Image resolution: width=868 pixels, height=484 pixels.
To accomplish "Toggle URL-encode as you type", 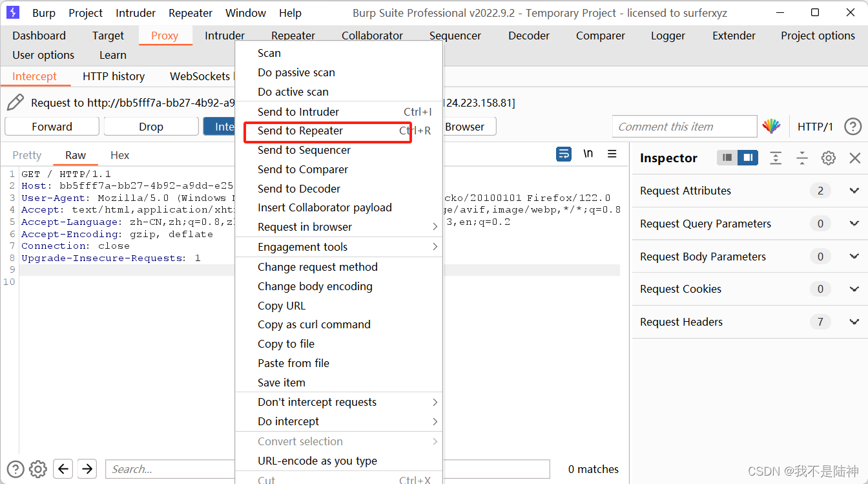I will [339, 461].
